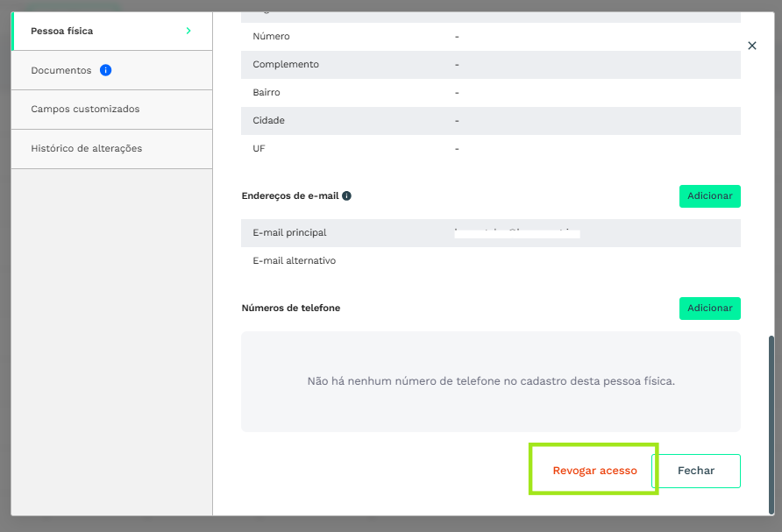
Task: Close the dialog with the X icon
Action: (x=751, y=46)
